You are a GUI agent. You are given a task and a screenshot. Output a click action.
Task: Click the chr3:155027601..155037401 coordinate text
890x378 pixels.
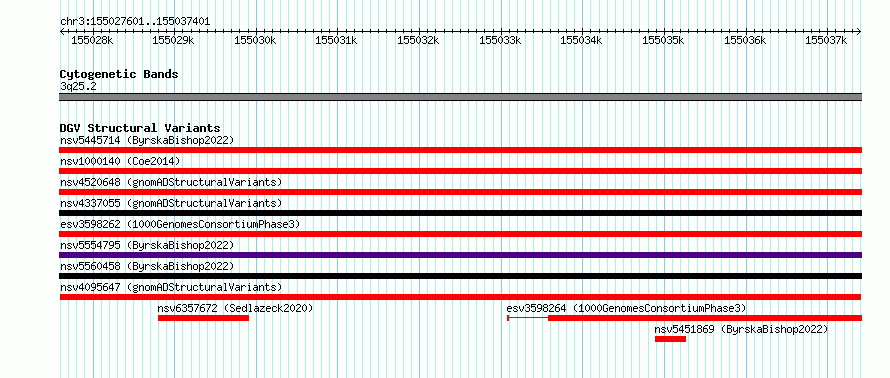coord(135,22)
